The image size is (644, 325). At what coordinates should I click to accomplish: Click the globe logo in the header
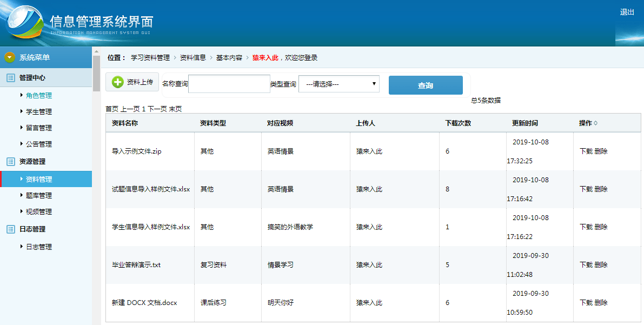click(x=25, y=23)
